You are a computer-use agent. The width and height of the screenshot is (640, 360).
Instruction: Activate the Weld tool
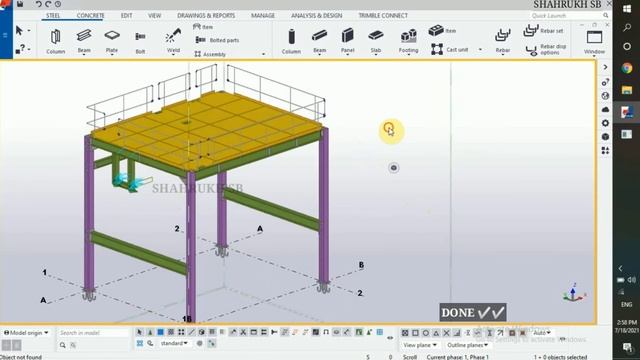click(173, 41)
